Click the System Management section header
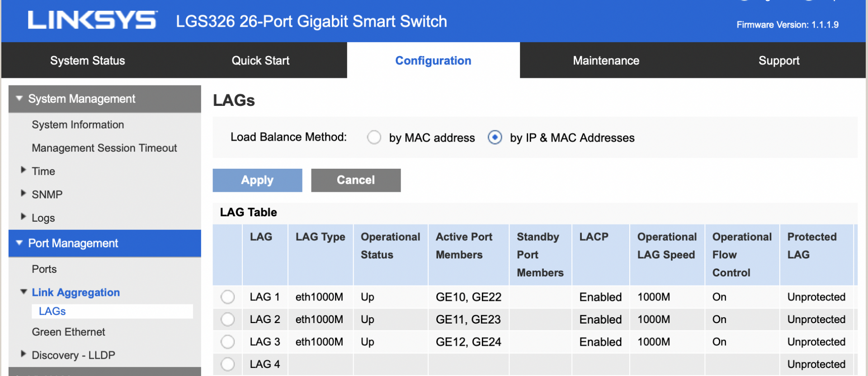The image size is (868, 376). 105,99
